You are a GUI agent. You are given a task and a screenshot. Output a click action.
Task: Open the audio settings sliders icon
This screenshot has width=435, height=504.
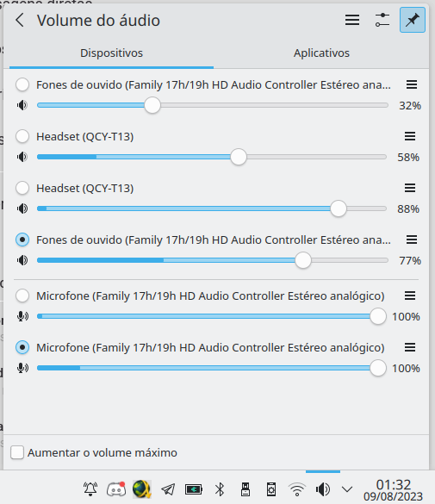(x=382, y=21)
